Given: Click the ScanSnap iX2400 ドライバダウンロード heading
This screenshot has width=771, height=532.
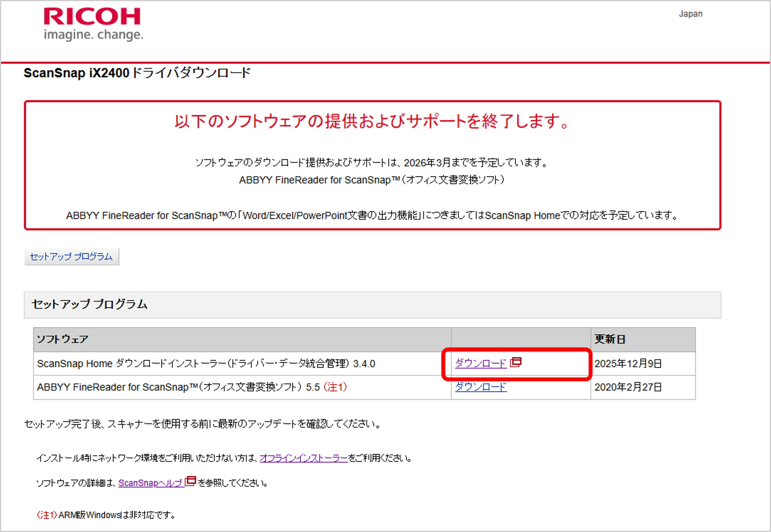Looking at the screenshot, I should tap(137, 73).
